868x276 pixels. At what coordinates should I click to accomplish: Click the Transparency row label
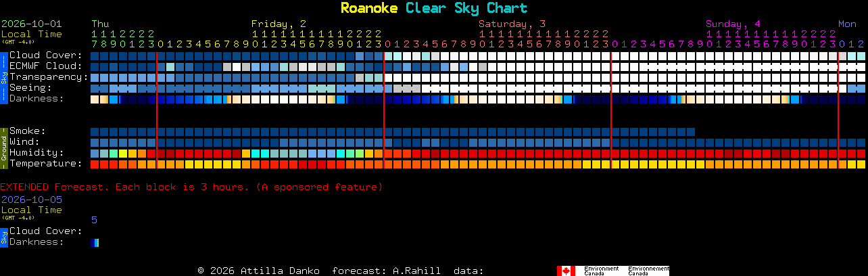[x=49, y=77]
